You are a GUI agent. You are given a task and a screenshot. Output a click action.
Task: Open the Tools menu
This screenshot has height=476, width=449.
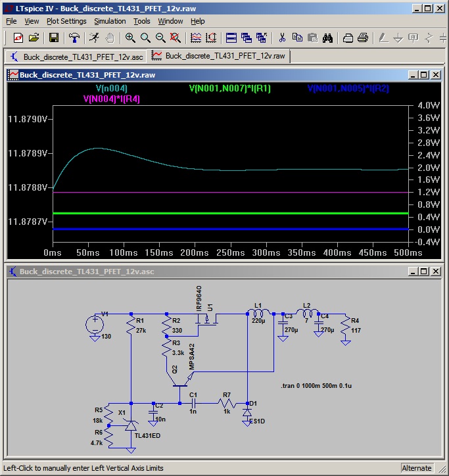[142, 21]
